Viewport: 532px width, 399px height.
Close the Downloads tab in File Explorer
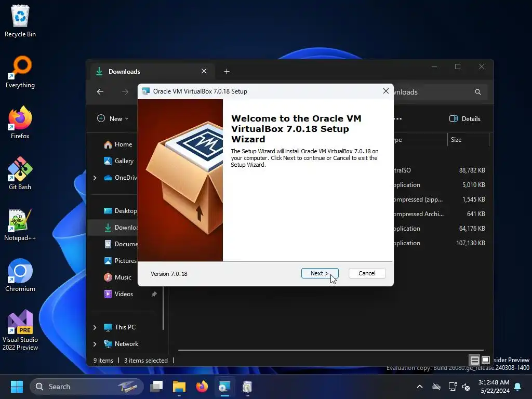pyautogui.click(x=204, y=71)
